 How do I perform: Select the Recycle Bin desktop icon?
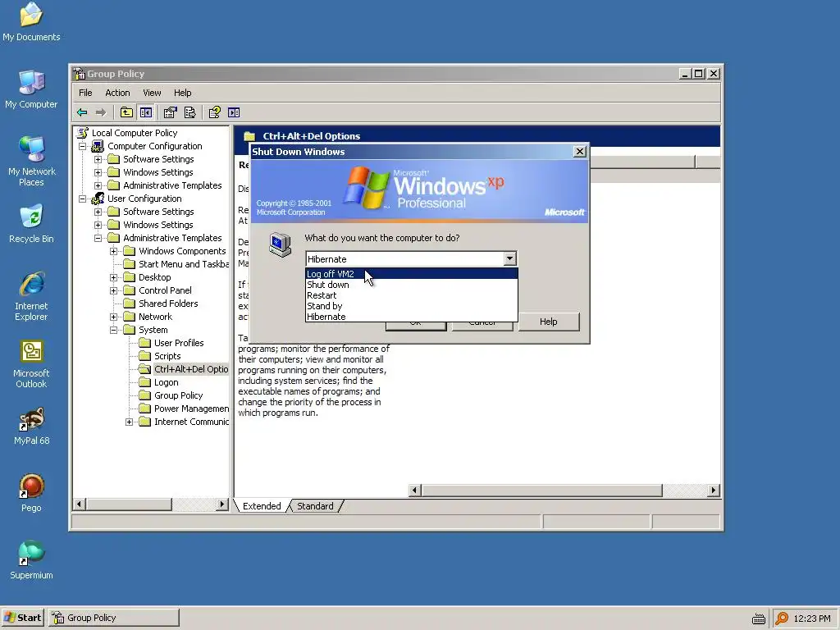(31, 223)
